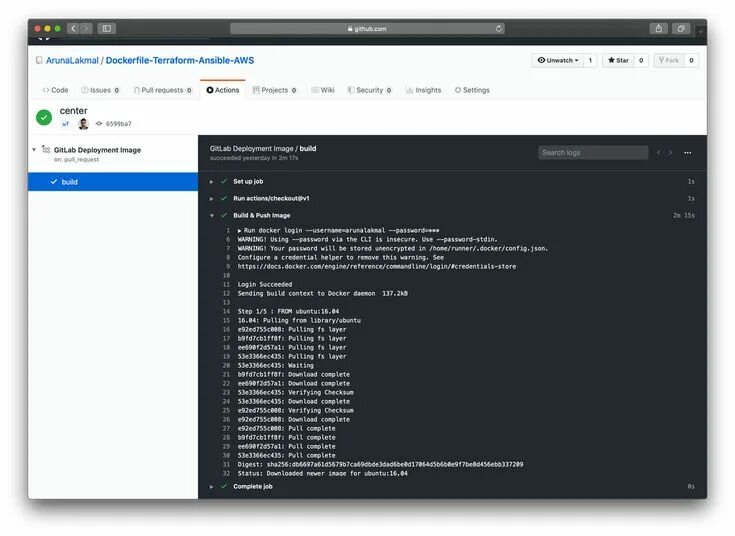Expand the Set up job step
735x536 pixels.
tap(211, 182)
